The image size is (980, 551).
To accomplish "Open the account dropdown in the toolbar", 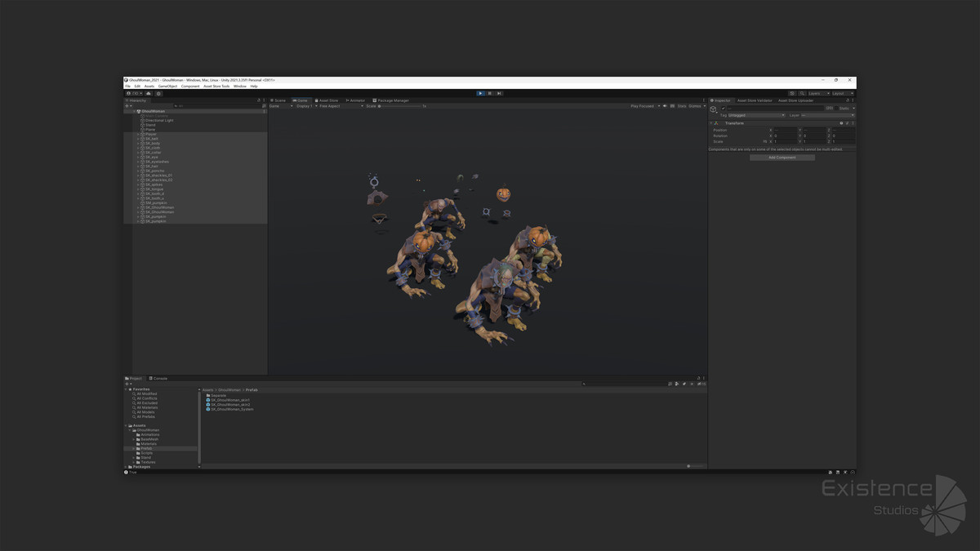I will 134,93.
